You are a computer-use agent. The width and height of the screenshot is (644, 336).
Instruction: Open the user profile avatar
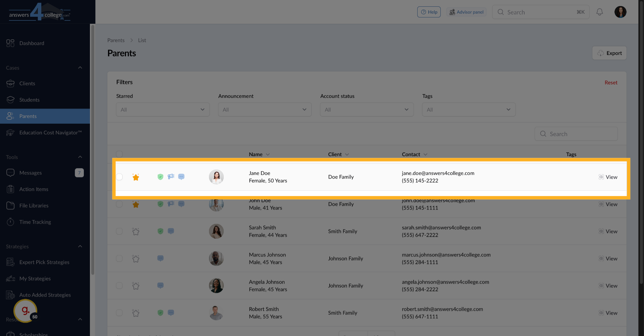pyautogui.click(x=620, y=12)
